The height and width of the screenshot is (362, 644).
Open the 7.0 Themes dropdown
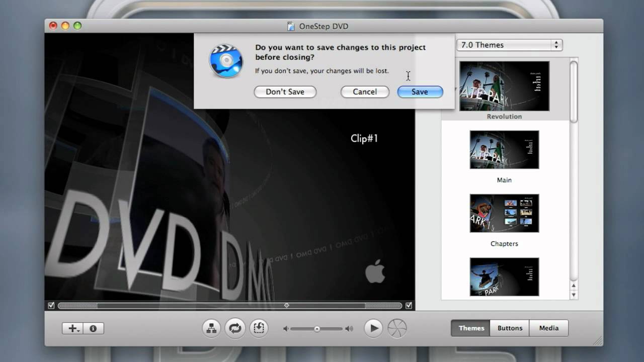click(509, 45)
